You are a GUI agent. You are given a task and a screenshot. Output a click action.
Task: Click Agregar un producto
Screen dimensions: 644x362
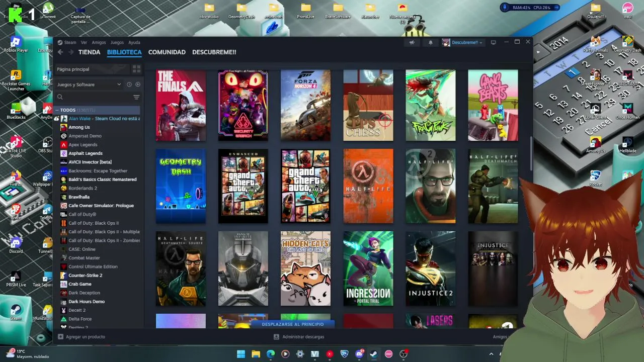pyautogui.click(x=82, y=337)
